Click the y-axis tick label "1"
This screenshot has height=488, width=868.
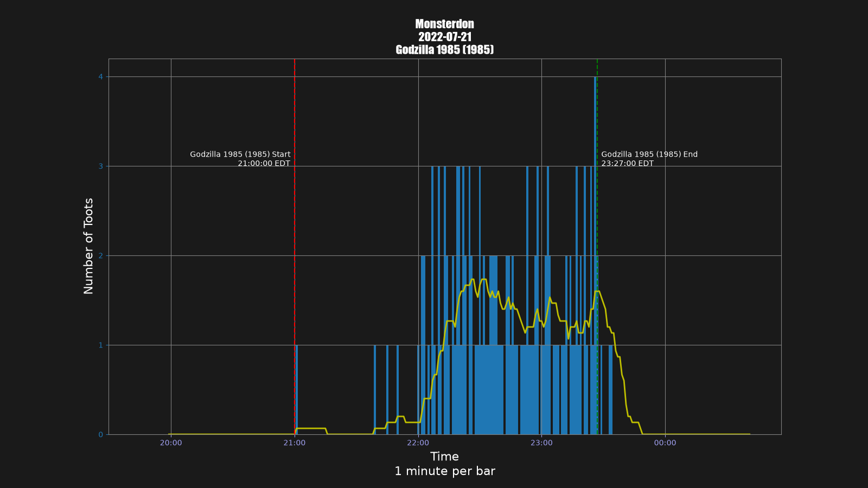100,345
